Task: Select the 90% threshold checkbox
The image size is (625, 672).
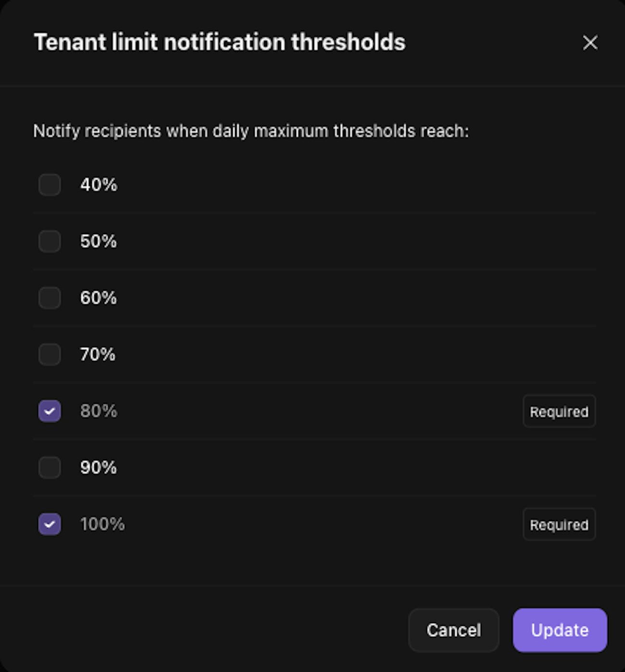Action: (x=50, y=468)
